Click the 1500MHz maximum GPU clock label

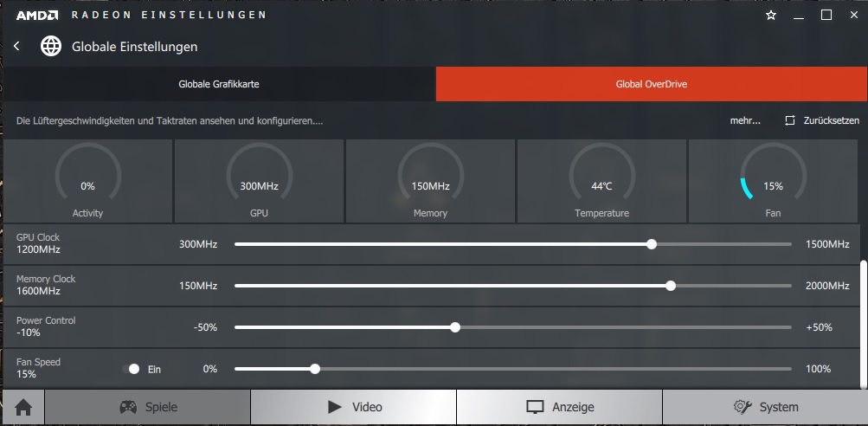827,244
